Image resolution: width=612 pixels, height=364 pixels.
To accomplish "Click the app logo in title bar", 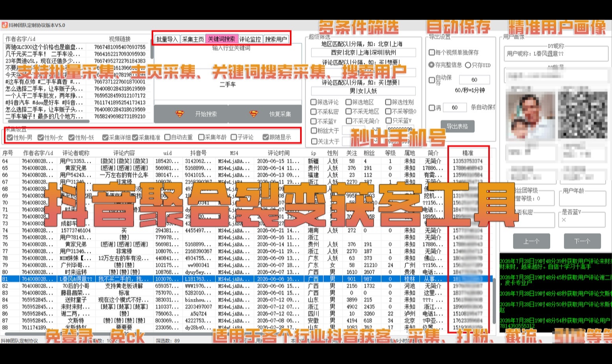I will [x=5, y=25].
